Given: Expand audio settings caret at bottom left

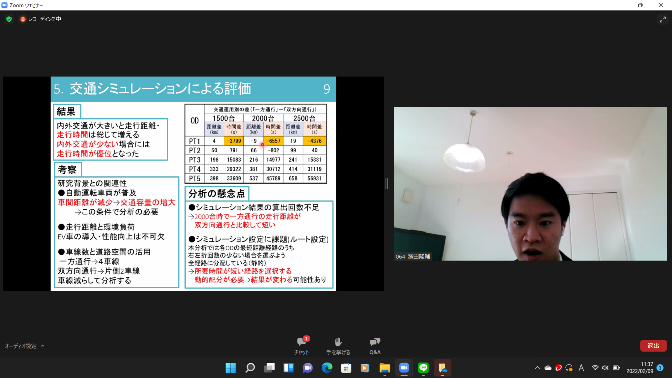Looking at the screenshot, I should coord(42,346).
